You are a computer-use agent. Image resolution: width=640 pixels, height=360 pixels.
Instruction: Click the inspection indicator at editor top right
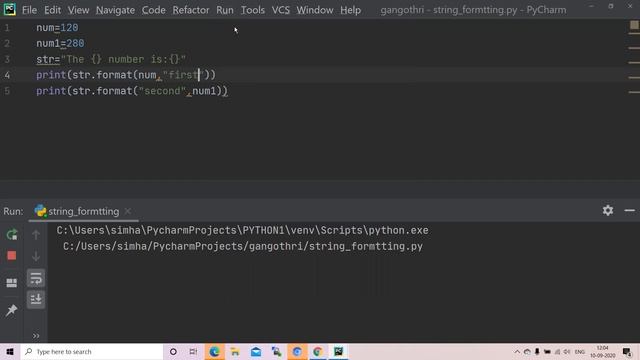coord(634,25)
